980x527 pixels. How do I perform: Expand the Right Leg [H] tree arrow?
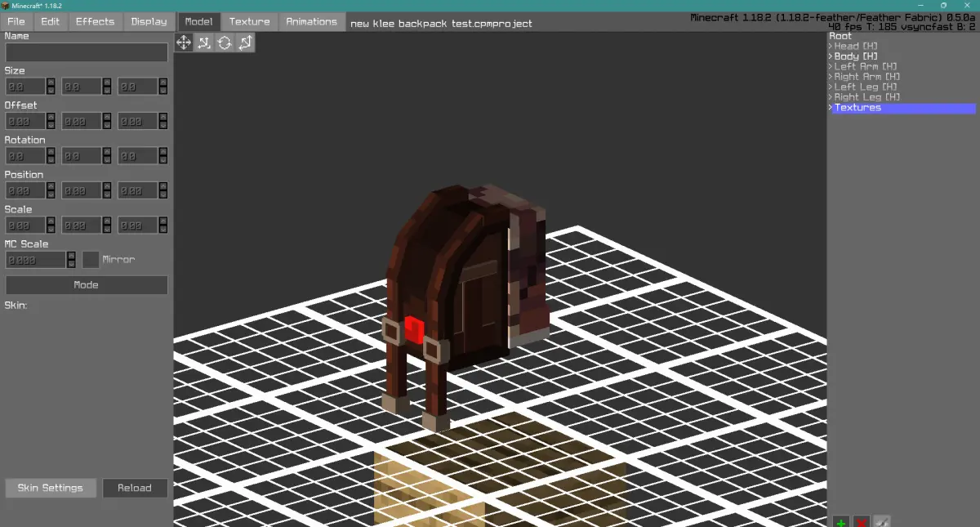830,97
